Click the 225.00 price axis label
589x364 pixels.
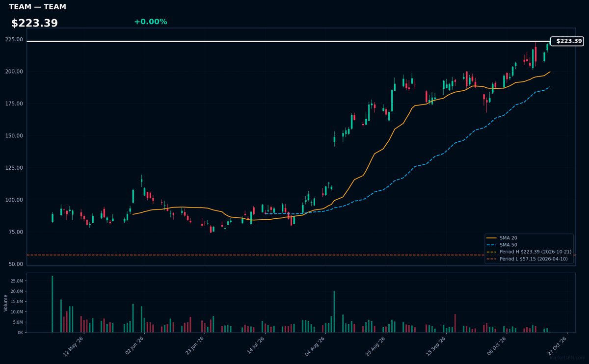point(15,39)
